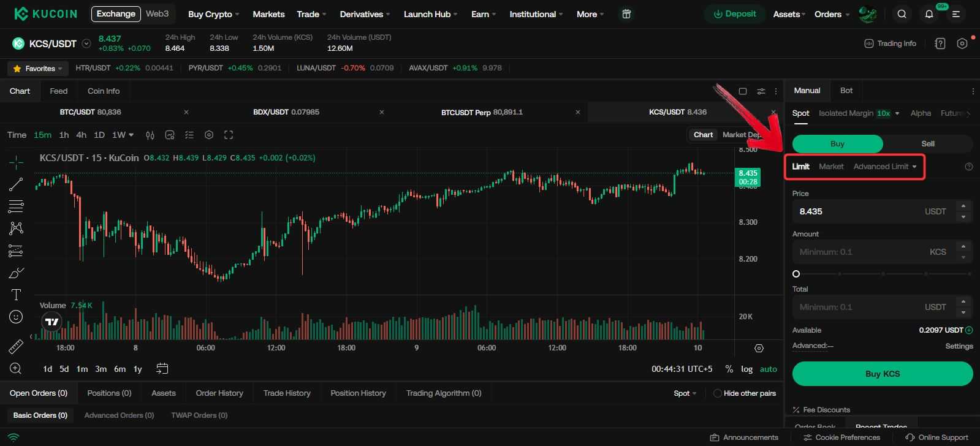Expand the 1W timeframe dropdown

[x=123, y=135]
